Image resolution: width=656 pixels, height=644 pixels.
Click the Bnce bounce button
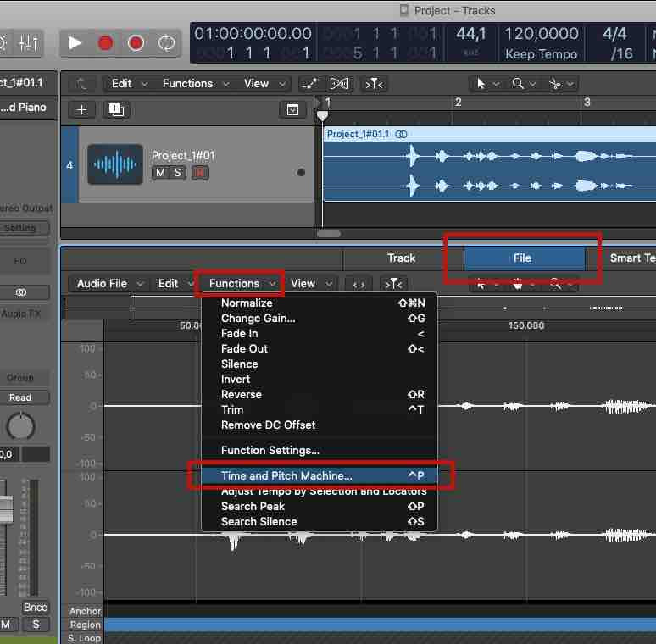click(x=35, y=608)
